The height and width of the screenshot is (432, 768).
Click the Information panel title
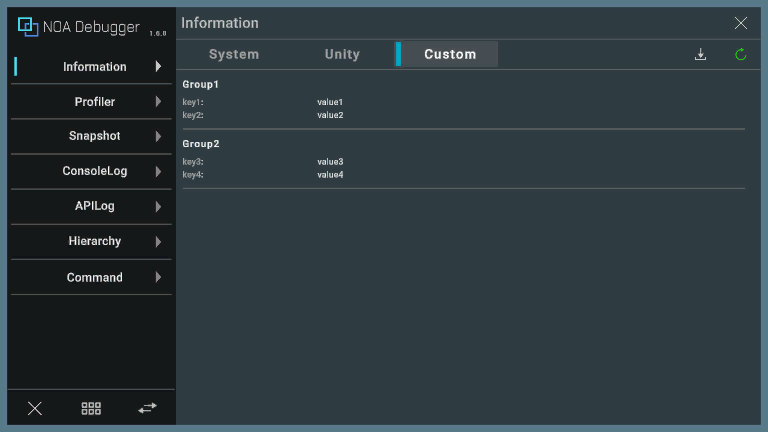[x=220, y=23]
